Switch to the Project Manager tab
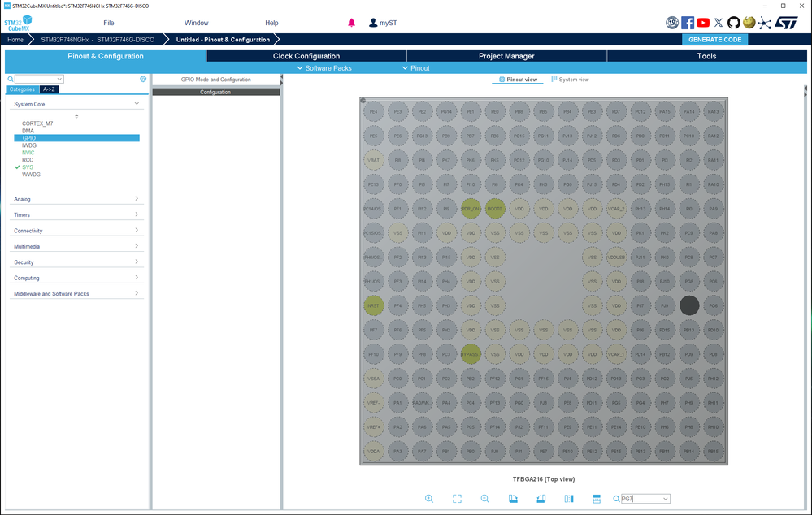 (506, 56)
